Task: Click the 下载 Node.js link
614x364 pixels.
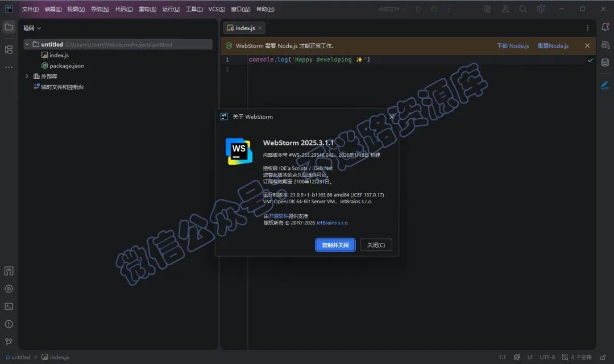Action: 513,46
